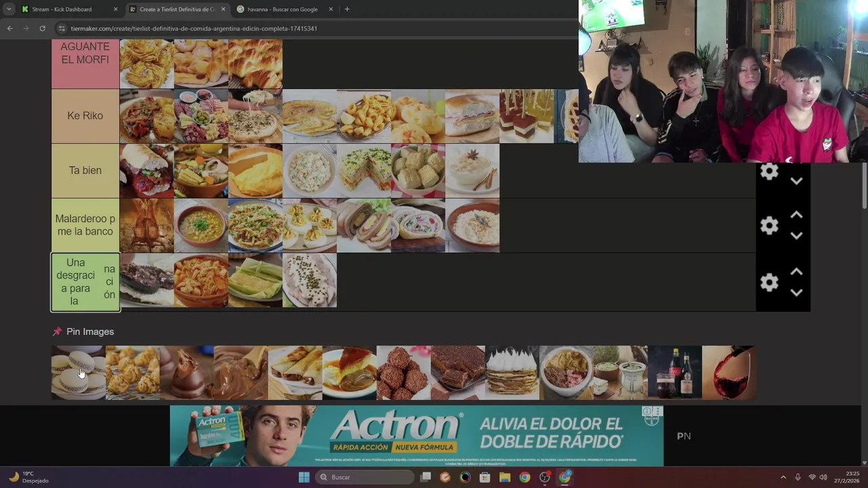Viewport: 868px width, 488px height.
Task: Move Ta bien row down with arrow
Action: (797, 181)
